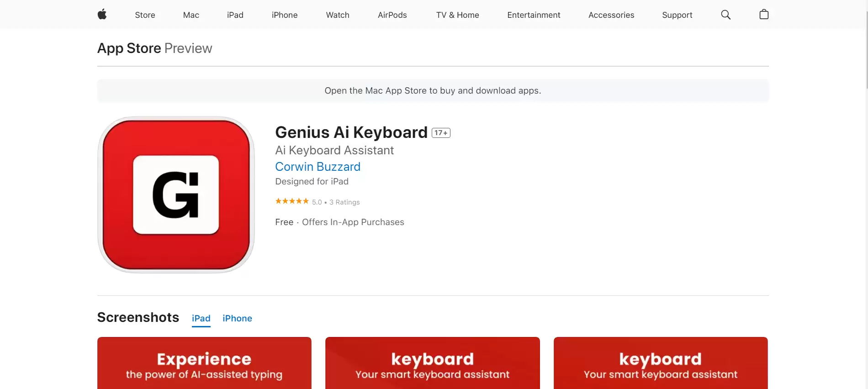868x389 pixels.
Task: Click the 17+ age rating badge
Action: (440, 132)
